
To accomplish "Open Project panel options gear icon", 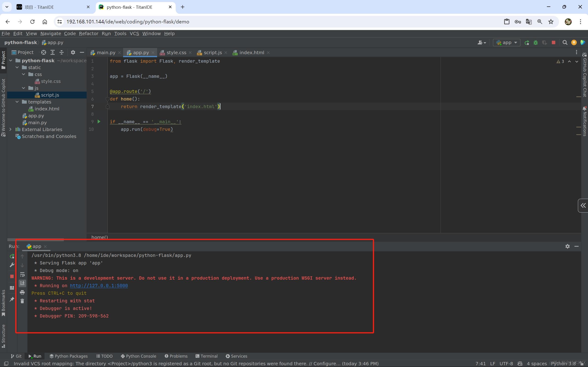I will pyautogui.click(x=73, y=52).
